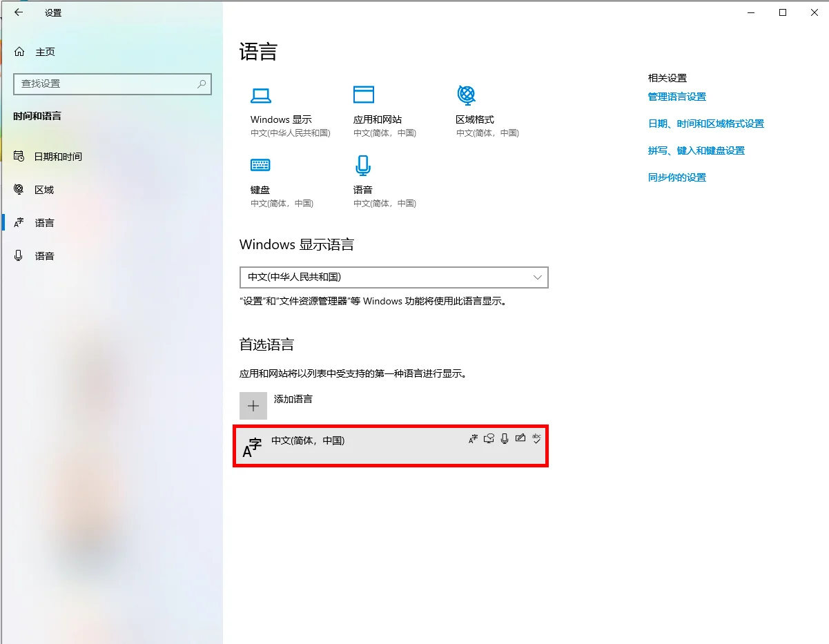Click the back arrow at top left
Image resolution: width=829 pixels, height=644 pixels.
click(19, 12)
